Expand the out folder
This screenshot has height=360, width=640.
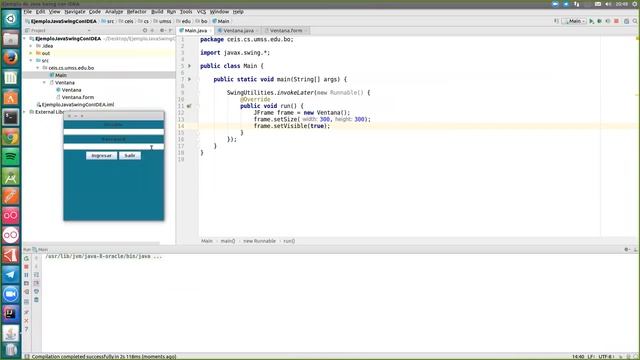click(31, 53)
